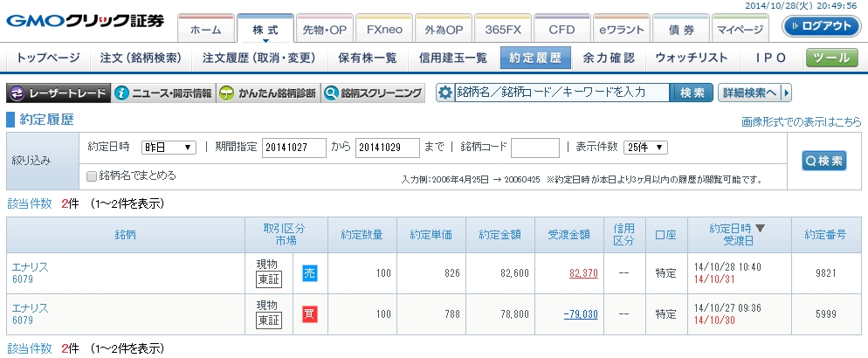Open the レーザートレード tool
Viewport: 868px width, 358px height.
(59, 93)
